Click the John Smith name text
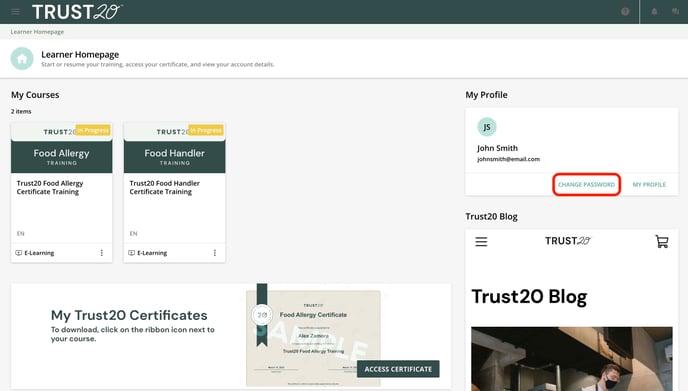The image size is (688, 391). coord(498,148)
